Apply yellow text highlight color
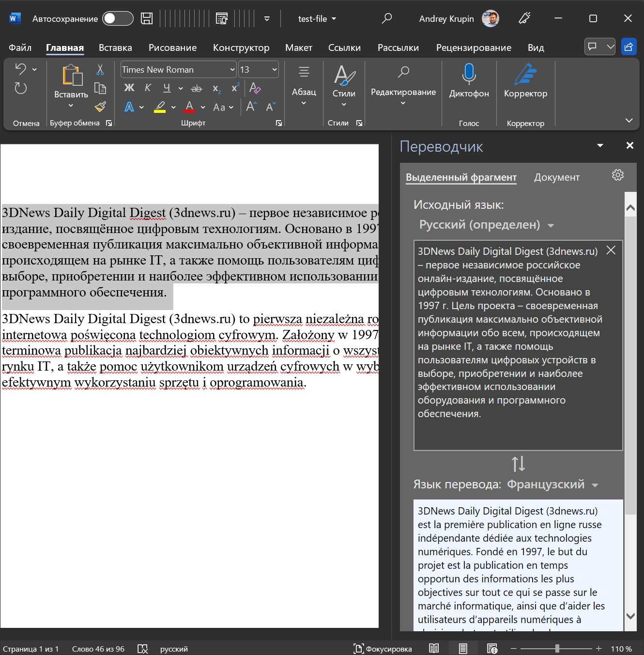This screenshot has width=644, height=655. (x=160, y=107)
